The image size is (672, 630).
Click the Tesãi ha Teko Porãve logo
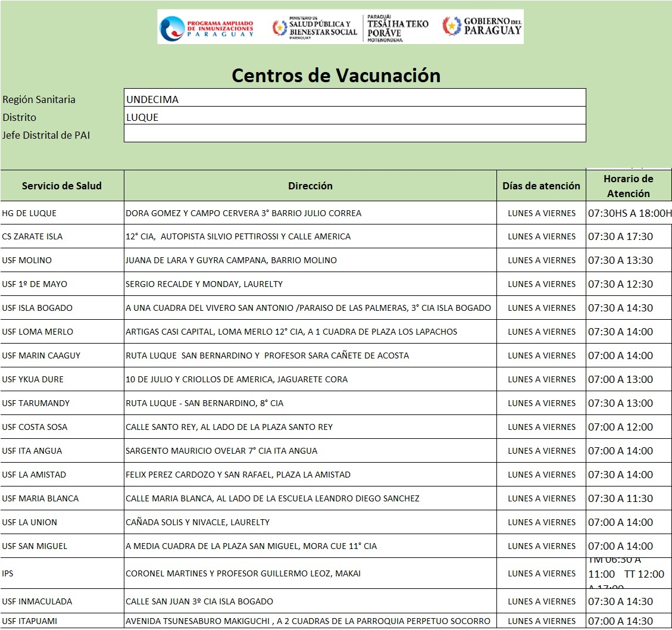point(397,28)
